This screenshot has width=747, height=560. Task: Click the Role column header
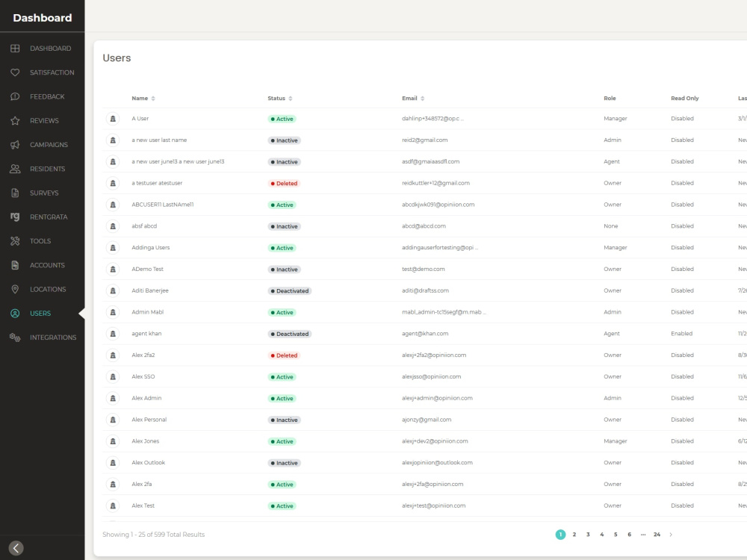pyautogui.click(x=610, y=98)
